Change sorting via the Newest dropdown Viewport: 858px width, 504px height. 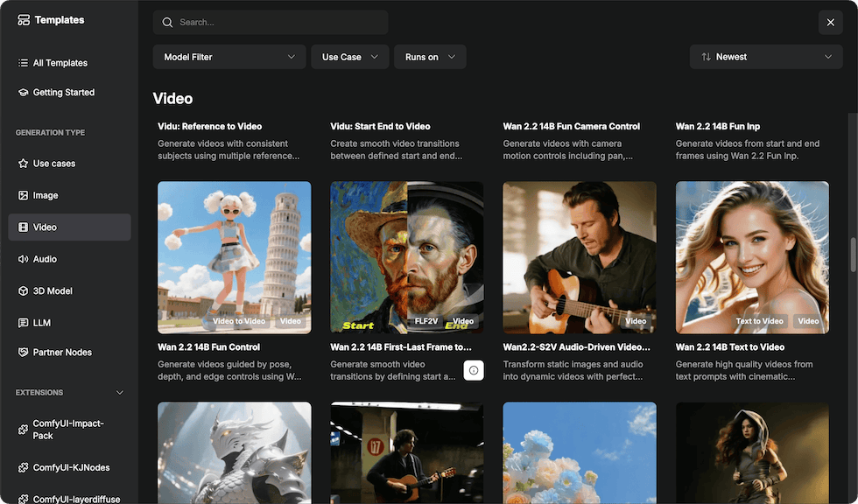(x=765, y=57)
